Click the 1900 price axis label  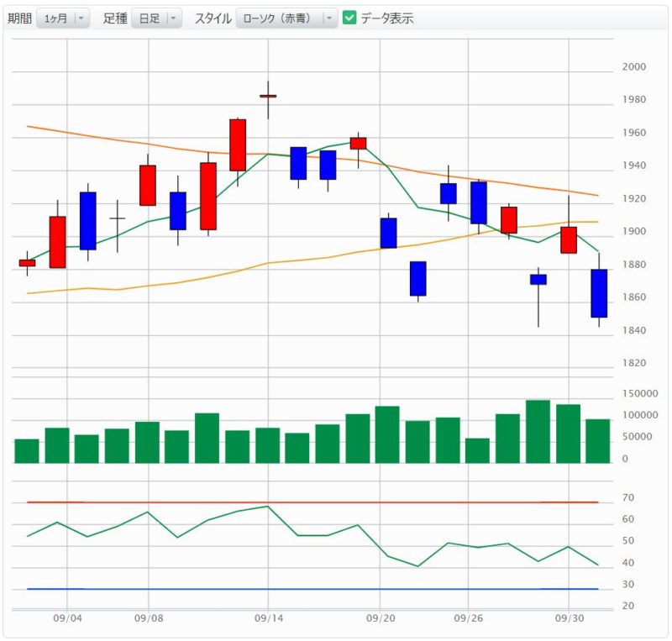click(x=634, y=232)
